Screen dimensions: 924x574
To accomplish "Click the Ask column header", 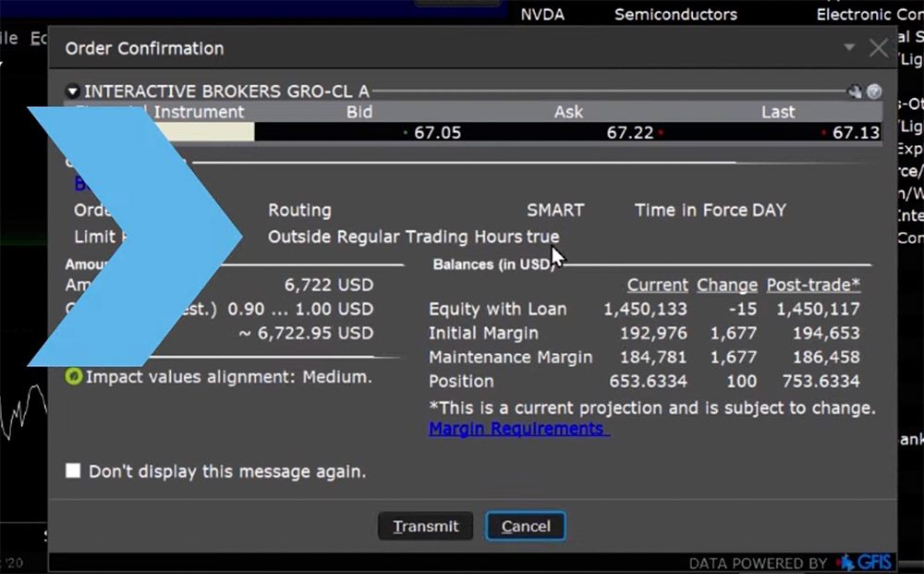I will (568, 112).
